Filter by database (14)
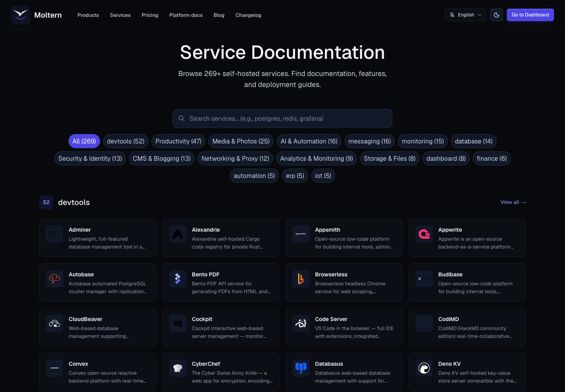Viewport: 565px width, 392px height. point(474,141)
